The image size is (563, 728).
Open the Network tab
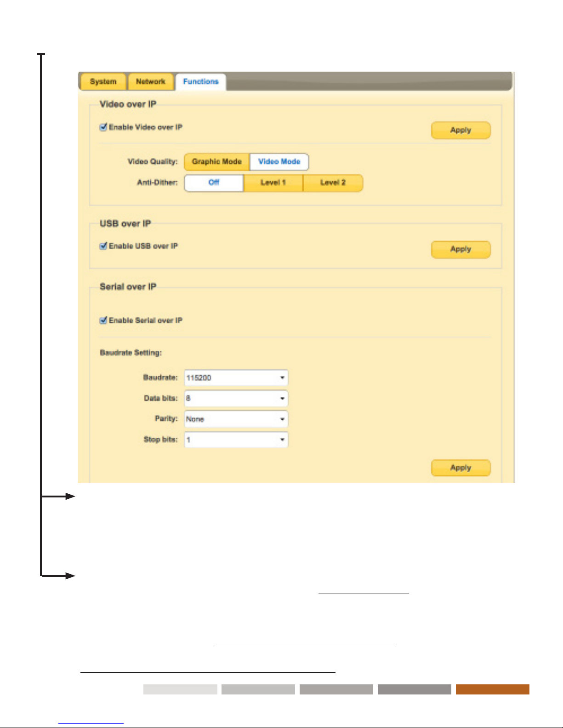150,82
